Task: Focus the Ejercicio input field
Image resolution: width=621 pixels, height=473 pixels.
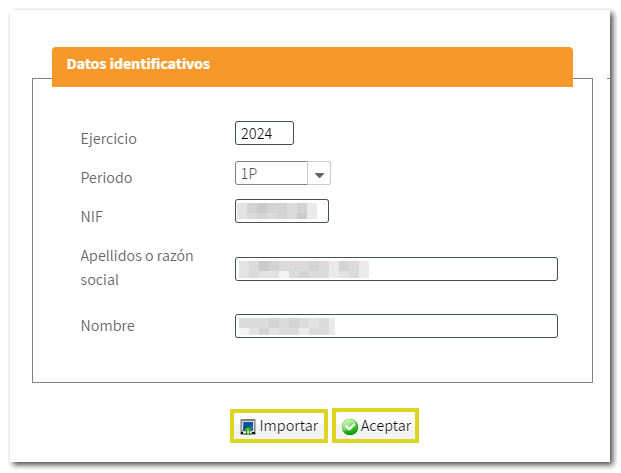Action: pos(264,133)
